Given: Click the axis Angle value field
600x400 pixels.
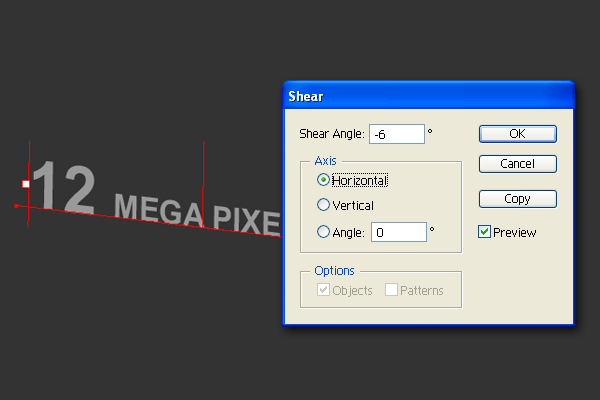Looking at the screenshot, I should [x=399, y=232].
